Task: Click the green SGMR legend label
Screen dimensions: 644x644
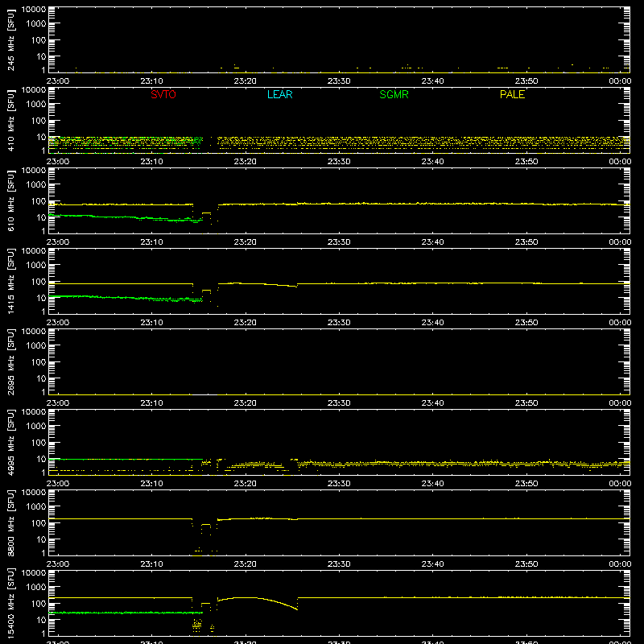Action: 394,94
